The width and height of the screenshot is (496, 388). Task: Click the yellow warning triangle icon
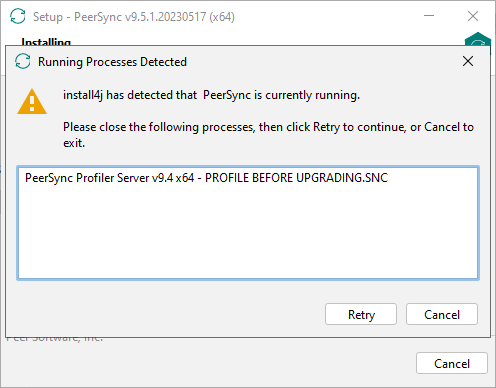[x=32, y=102]
